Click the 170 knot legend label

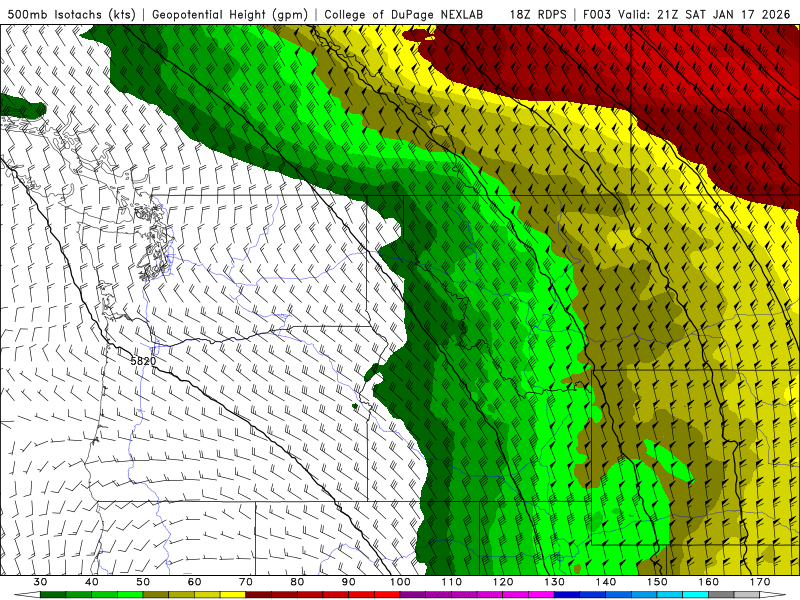coord(760,582)
